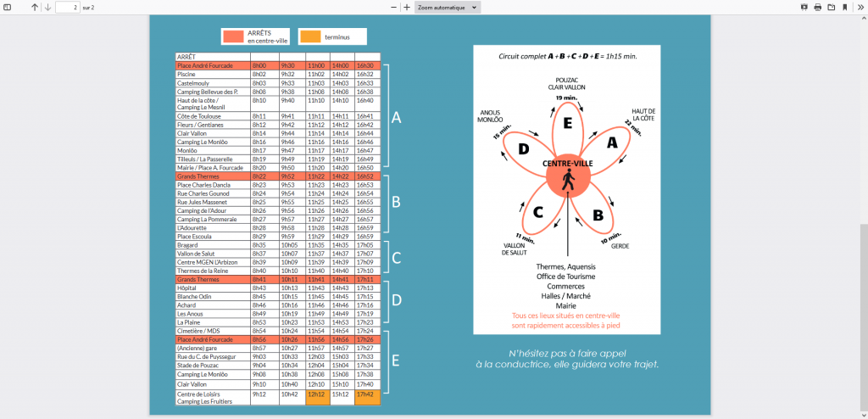This screenshot has height=419, width=868.
Task: Click the 'Thermes, Aquensis' text
Action: [565, 266]
